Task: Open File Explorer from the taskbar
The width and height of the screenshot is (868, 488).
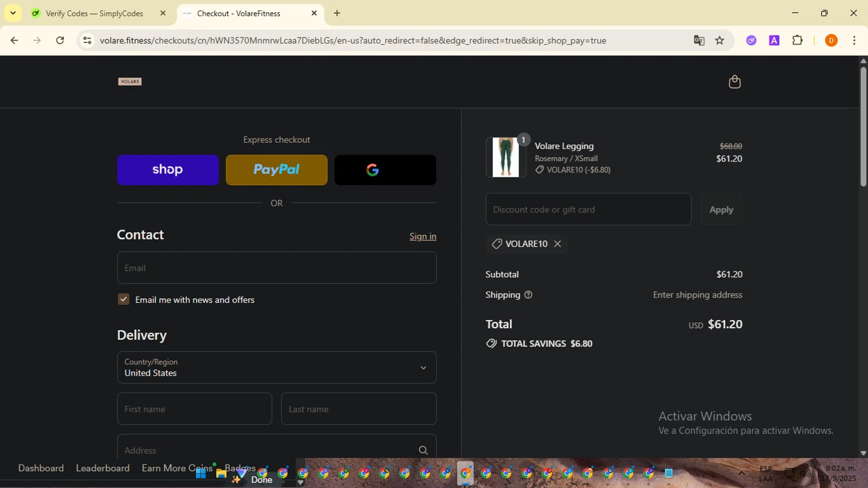Action: pos(221,474)
